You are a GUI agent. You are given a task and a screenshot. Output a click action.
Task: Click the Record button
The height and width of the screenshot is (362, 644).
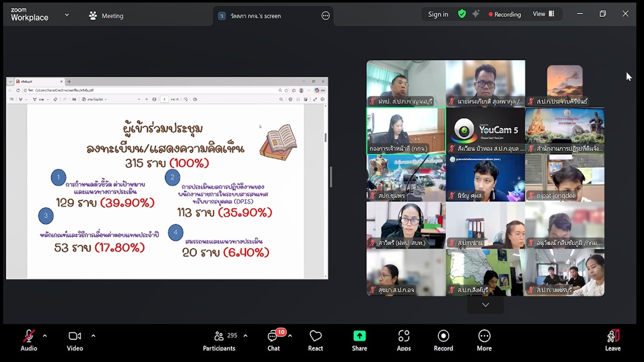[x=443, y=340]
